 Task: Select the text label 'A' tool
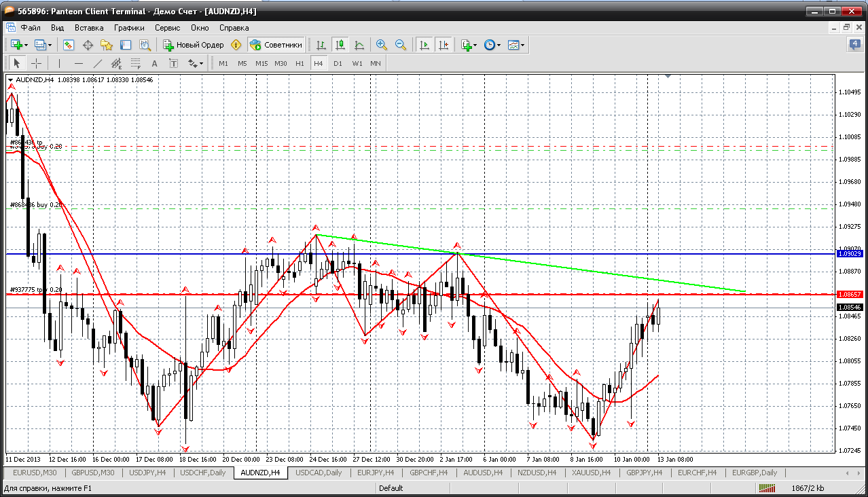[154, 63]
